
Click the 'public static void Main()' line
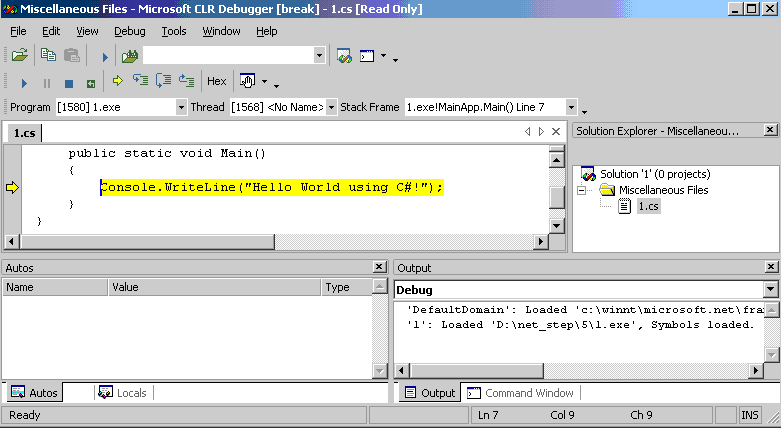167,153
